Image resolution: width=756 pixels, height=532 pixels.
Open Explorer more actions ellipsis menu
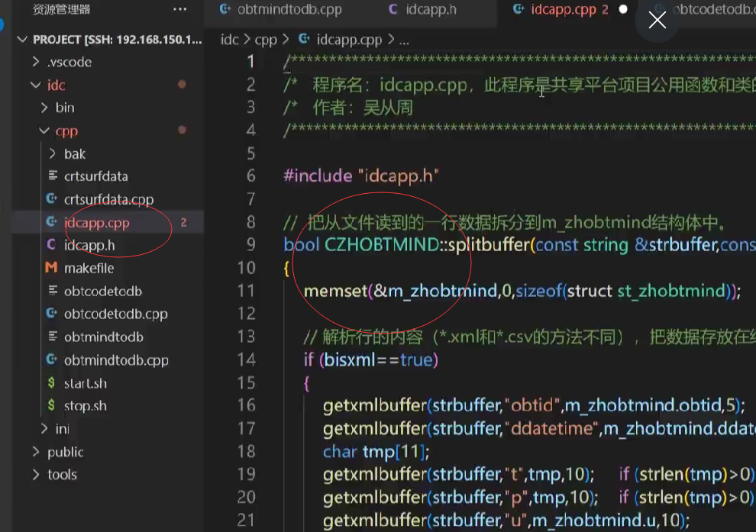[x=180, y=9]
